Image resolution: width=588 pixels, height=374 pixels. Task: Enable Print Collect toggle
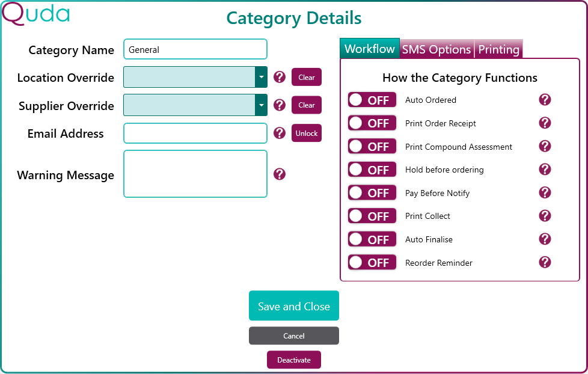tap(372, 216)
